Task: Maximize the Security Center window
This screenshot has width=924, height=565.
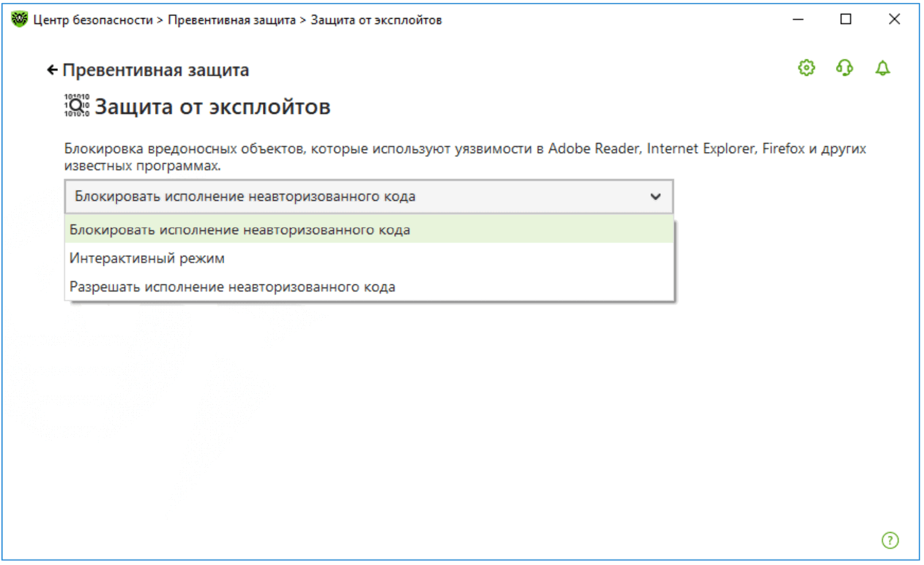Action: pyautogui.click(x=846, y=20)
